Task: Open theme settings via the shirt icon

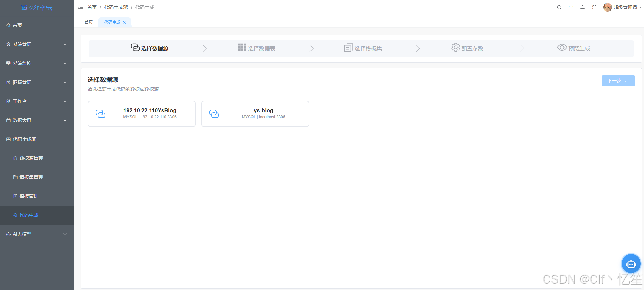Action: [x=571, y=7]
